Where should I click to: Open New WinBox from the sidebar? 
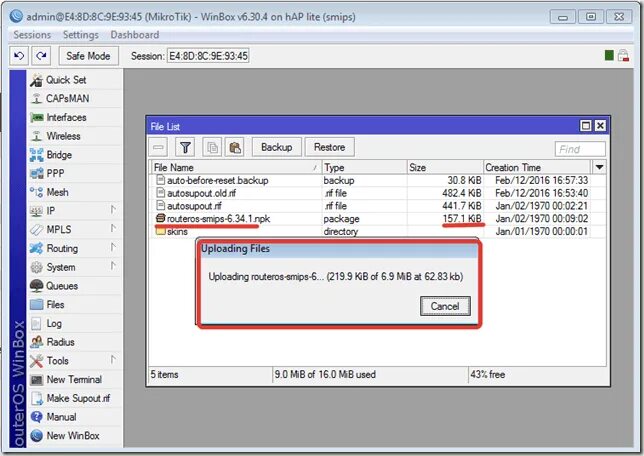[75, 436]
